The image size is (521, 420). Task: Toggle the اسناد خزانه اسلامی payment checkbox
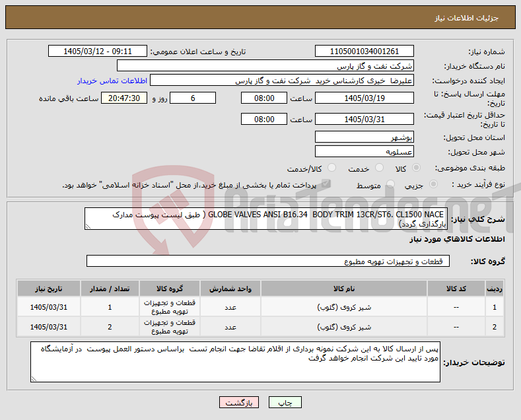pyautogui.click(x=326, y=184)
